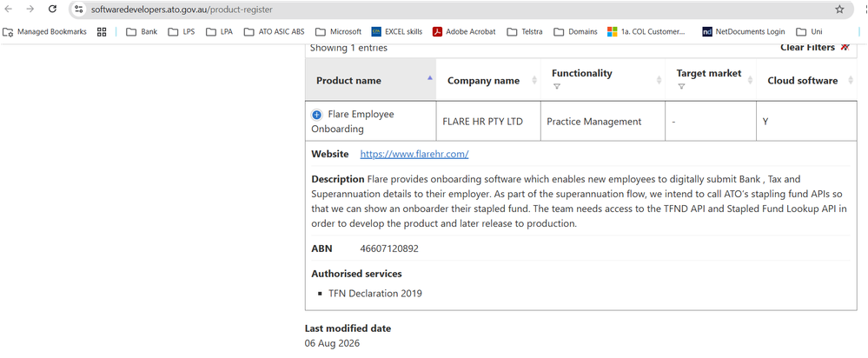Image resolution: width=868 pixels, height=358 pixels.
Task: Open NetDocuments Login bookmark
Action: tap(744, 31)
